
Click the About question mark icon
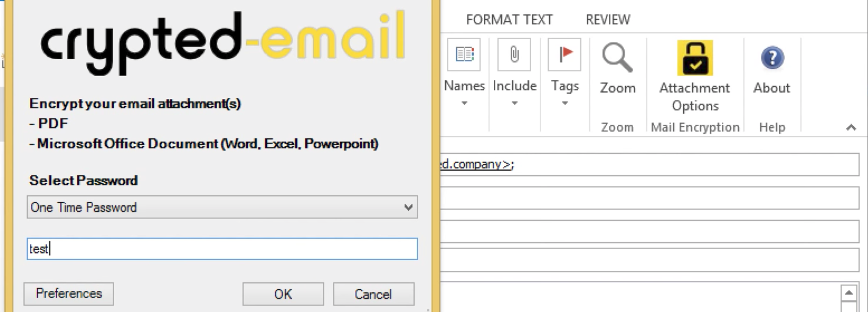[x=772, y=58]
